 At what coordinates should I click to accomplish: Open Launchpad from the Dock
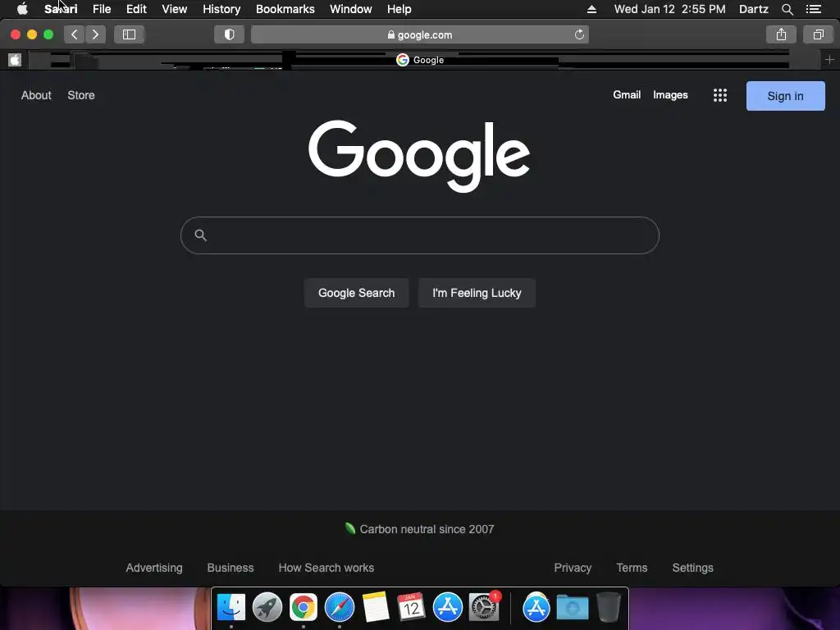267,608
